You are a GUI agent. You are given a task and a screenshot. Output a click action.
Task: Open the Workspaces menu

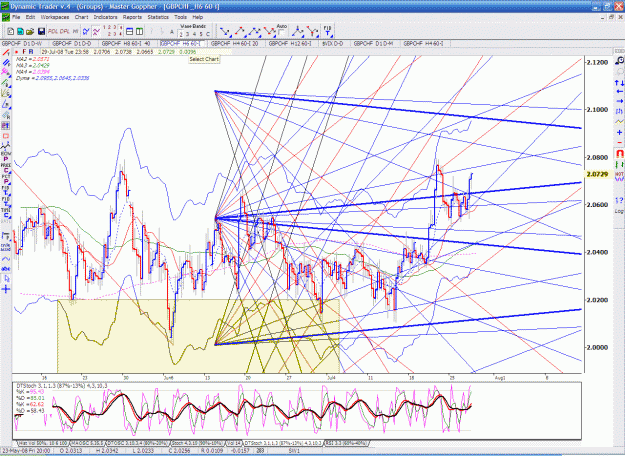click(x=55, y=17)
